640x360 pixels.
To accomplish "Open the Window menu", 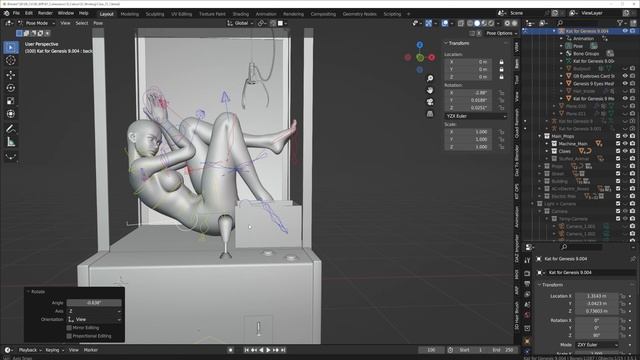I will click(x=66, y=13).
